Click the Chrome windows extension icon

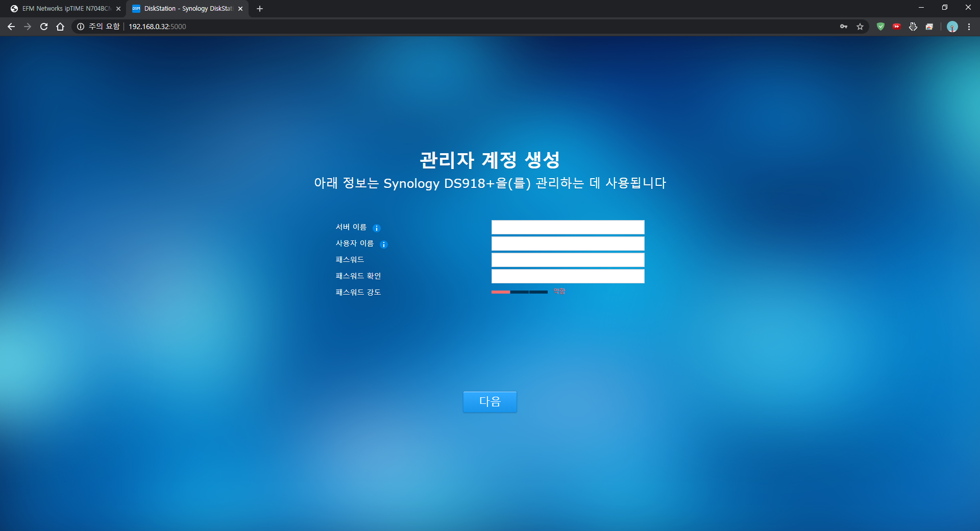[x=929, y=27]
